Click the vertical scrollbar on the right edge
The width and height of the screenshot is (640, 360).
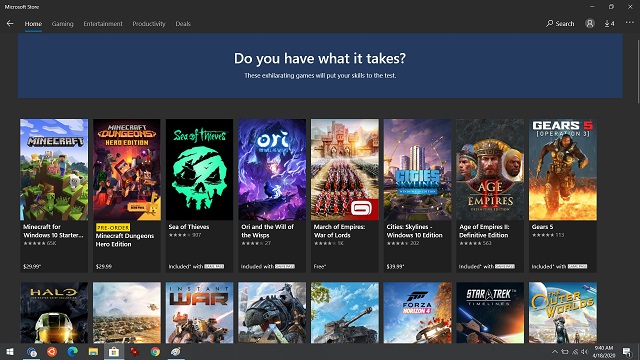pyautogui.click(x=638, y=71)
